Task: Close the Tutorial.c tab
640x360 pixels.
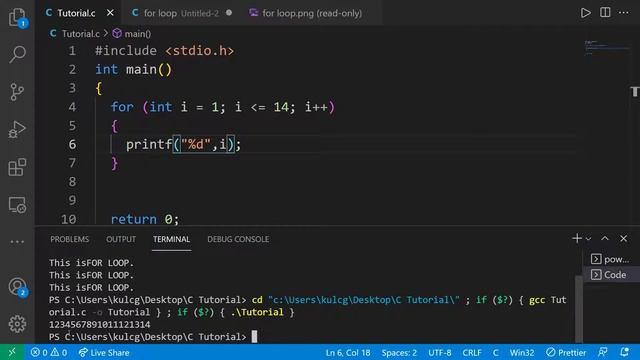Action: pyautogui.click(x=110, y=13)
